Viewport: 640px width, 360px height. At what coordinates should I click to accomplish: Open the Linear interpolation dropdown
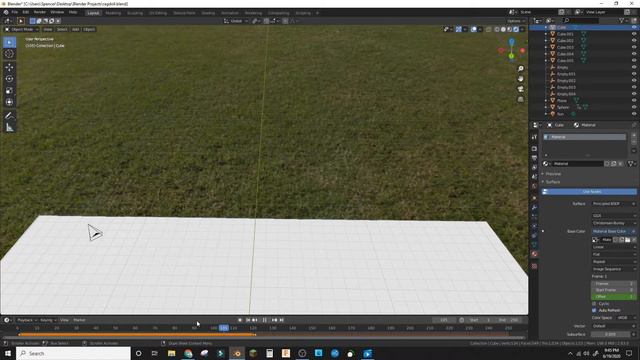pos(614,247)
